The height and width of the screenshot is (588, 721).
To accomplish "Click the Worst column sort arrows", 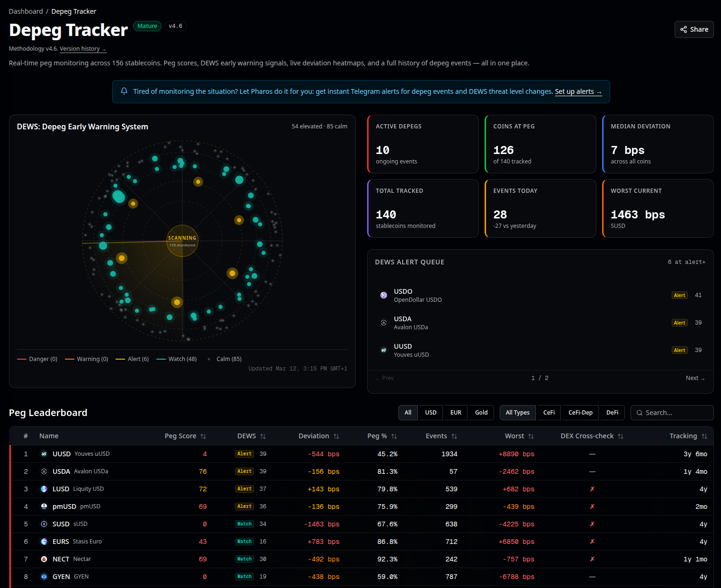I will coord(532,435).
